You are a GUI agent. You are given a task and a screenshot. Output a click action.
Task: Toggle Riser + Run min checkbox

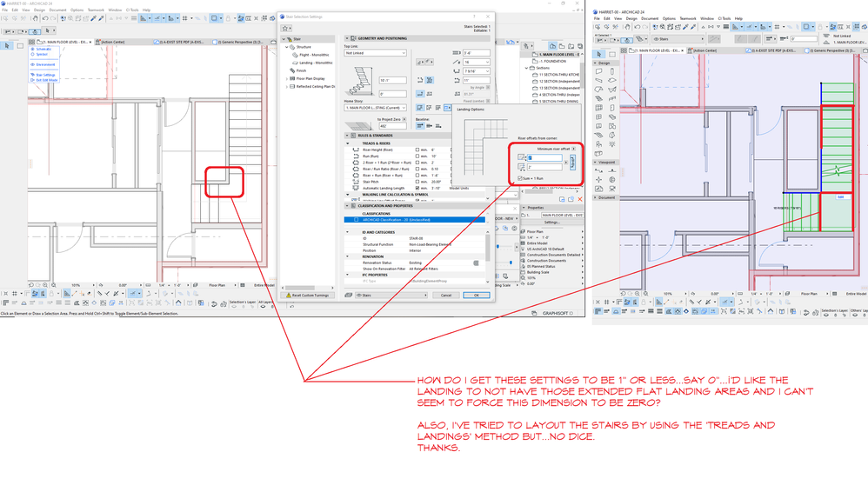point(417,176)
